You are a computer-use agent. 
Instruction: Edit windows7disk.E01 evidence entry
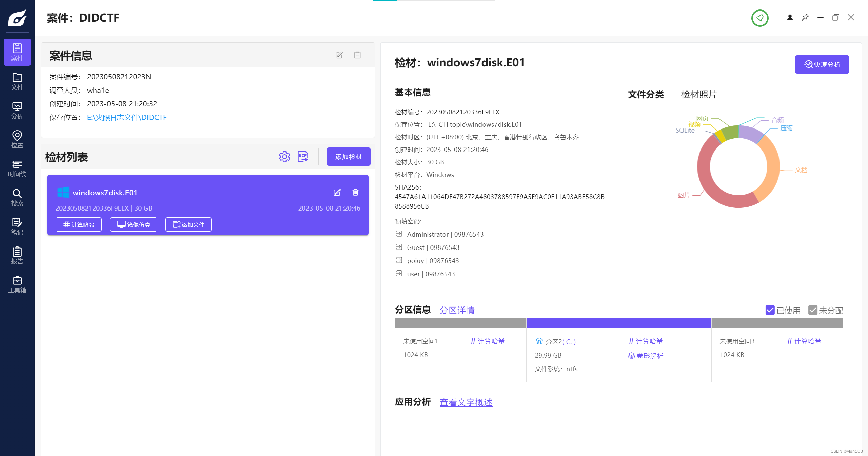(337, 192)
